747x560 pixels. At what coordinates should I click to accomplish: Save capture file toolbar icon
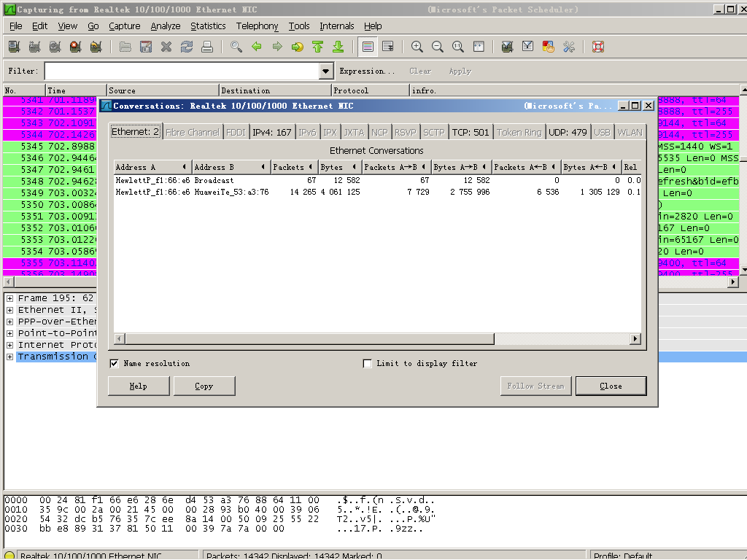(x=146, y=47)
